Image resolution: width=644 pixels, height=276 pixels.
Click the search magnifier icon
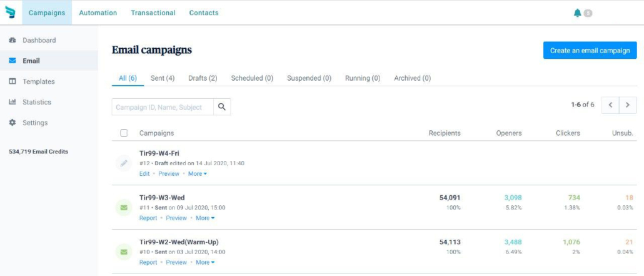click(222, 107)
